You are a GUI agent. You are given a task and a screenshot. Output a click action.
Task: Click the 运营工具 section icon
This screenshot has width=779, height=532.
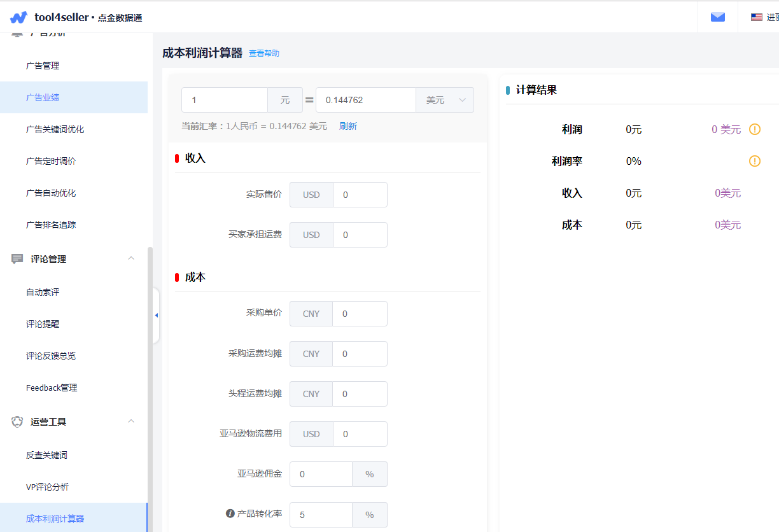(16, 421)
